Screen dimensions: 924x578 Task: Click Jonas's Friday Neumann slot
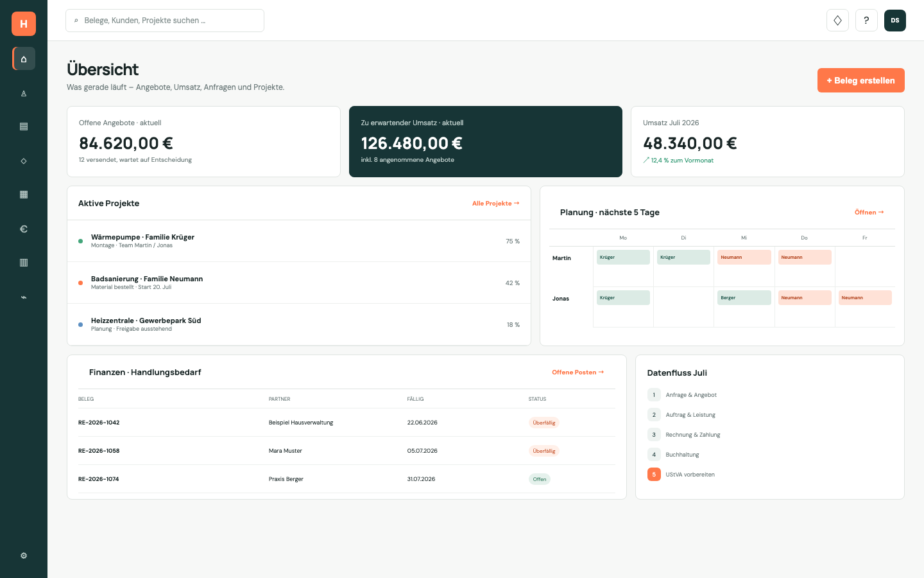[865, 297]
